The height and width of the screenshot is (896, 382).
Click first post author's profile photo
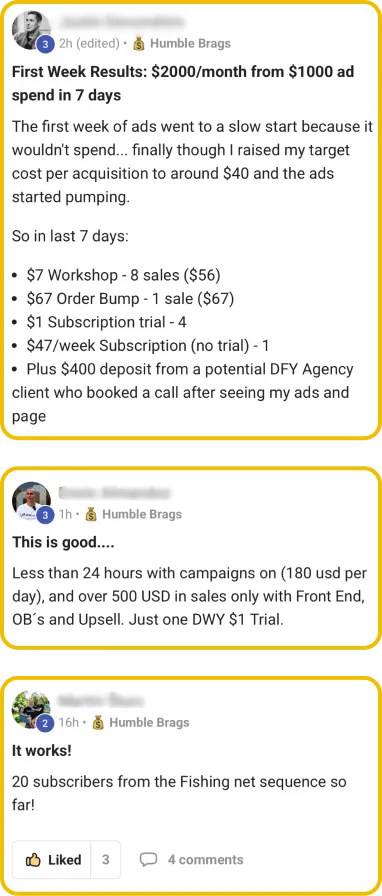(x=31, y=29)
